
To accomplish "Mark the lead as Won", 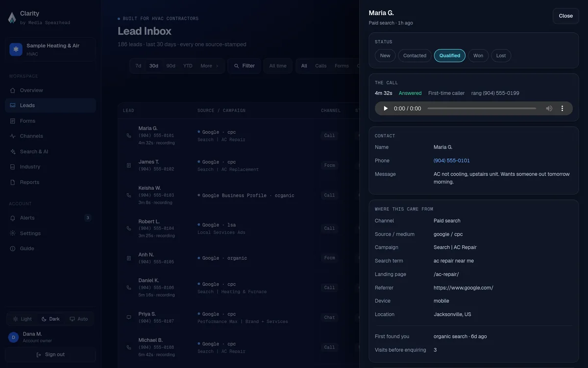I will [478, 55].
